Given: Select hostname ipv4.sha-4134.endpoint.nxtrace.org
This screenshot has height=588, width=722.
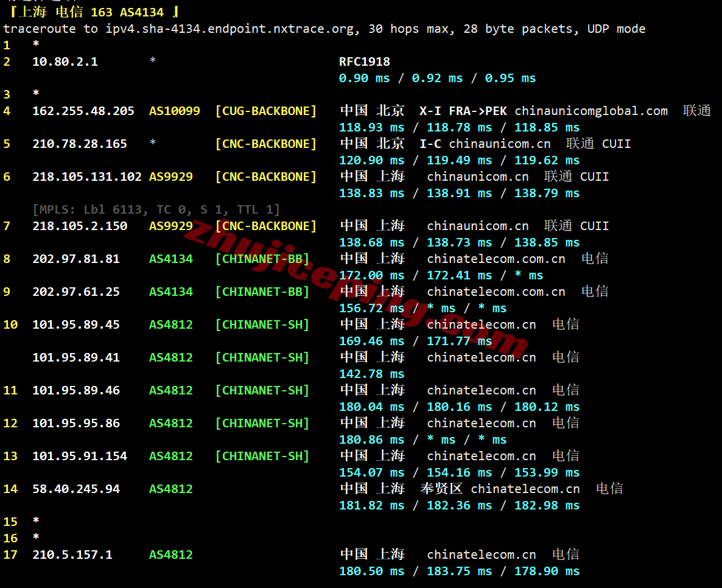Looking at the screenshot, I should 230,29.
